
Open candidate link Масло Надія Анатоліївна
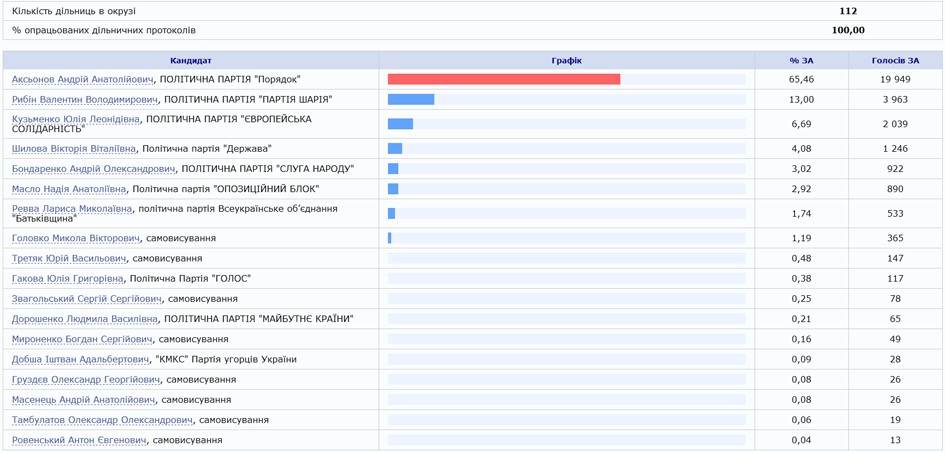click(69, 189)
